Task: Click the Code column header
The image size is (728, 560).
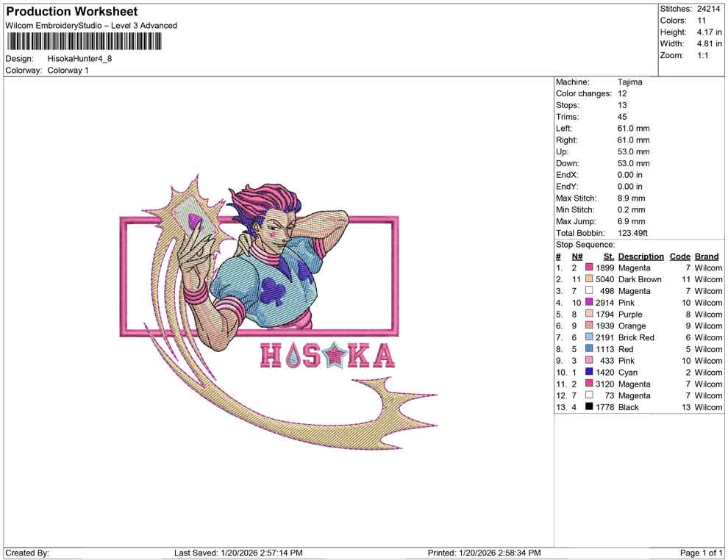Action: [x=679, y=256]
